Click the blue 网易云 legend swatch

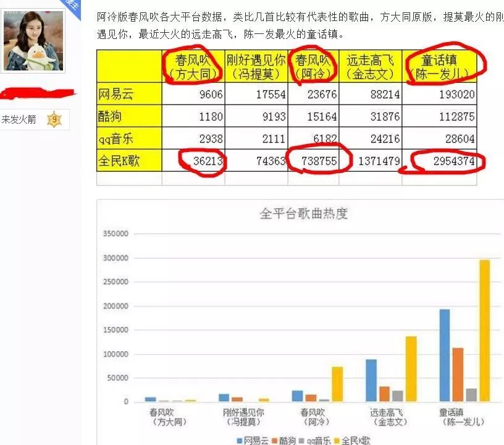click(x=240, y=441)
